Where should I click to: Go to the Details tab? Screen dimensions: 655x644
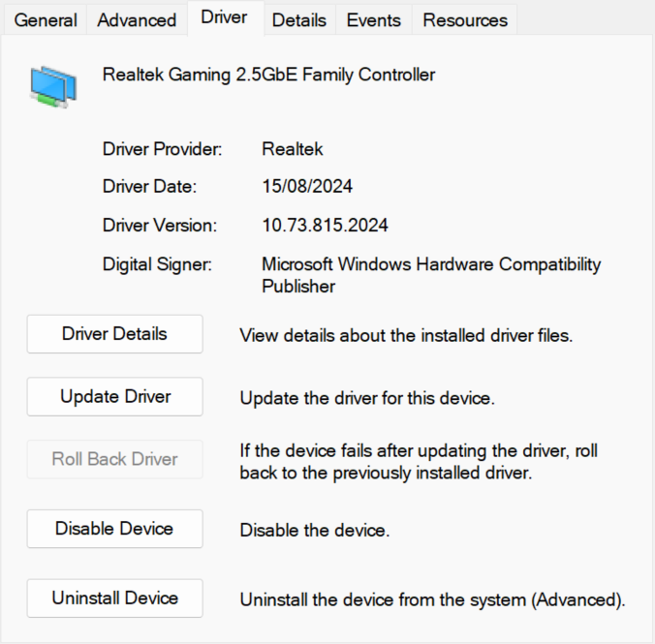(x=298, y=20)
